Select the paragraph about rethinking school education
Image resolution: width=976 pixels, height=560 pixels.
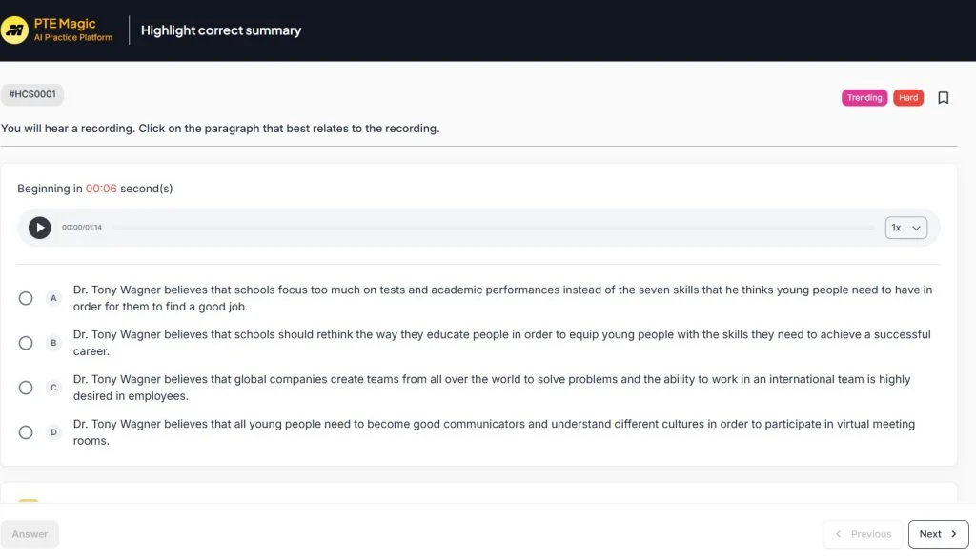pyautogui.click(x=501, y=343)
